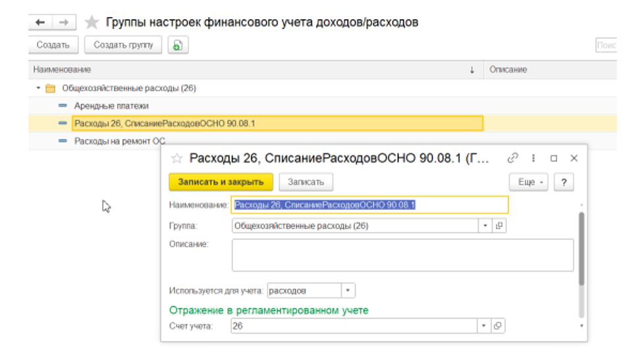
Task: Open the Еще menu
Action: pos(528,182)
